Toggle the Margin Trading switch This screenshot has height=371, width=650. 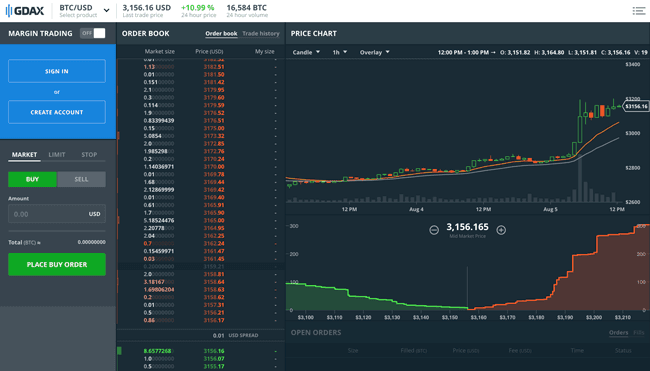(93, 33)
